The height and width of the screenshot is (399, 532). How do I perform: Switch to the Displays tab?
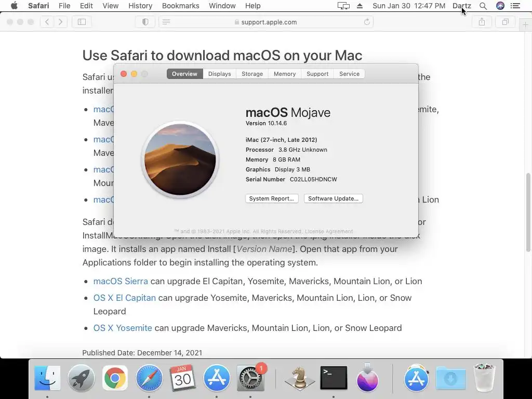220,74
